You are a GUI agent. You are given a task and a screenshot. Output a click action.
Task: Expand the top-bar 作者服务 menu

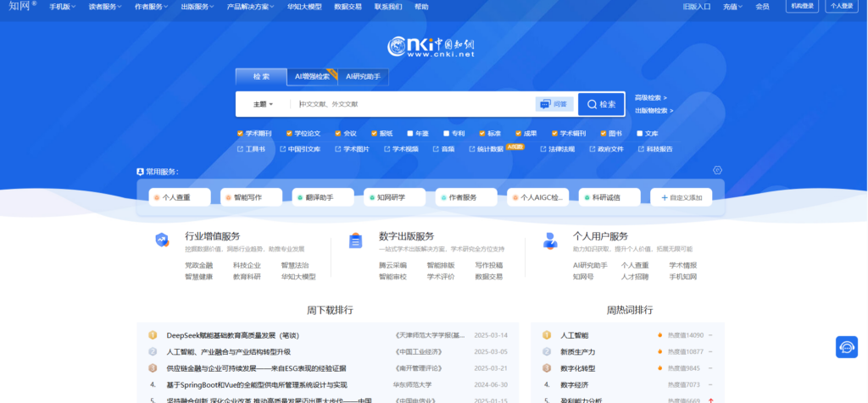152,7
